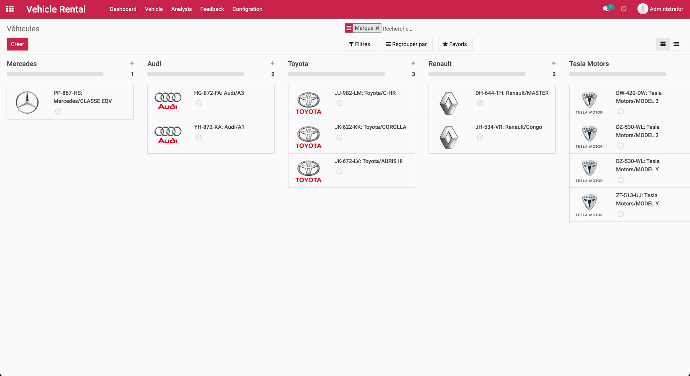This screenshot has height=376, width=690.
Task: Open the Feedback menu
Action: coord(212,9)
